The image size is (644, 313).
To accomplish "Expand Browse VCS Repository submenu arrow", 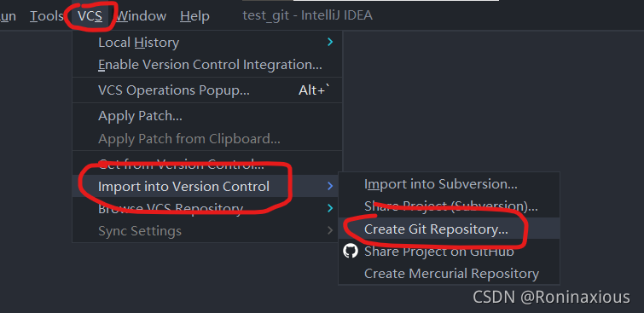I will tap(330, 208).
